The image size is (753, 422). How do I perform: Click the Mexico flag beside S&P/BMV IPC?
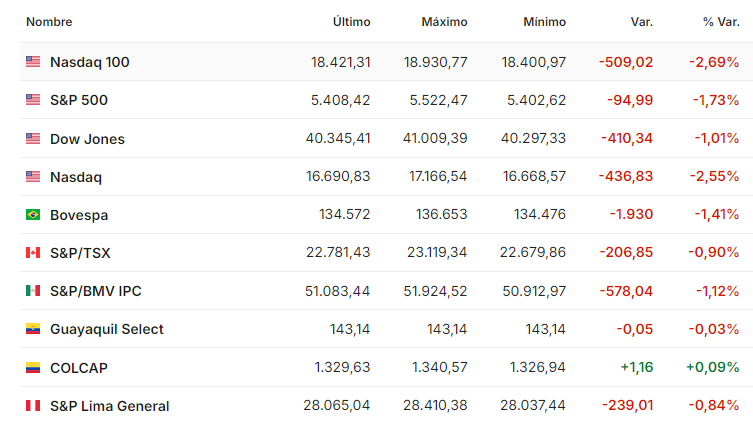click(33, 290)
